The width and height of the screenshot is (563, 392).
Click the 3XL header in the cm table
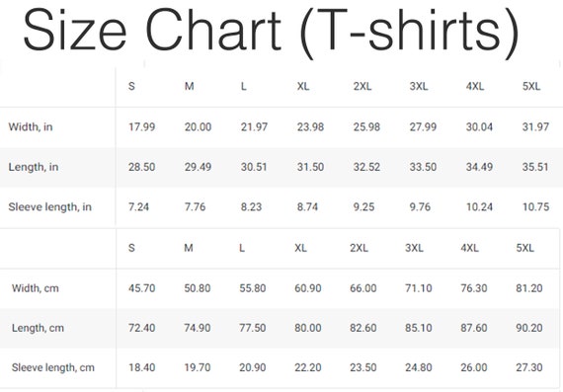[x=415, y=248]
